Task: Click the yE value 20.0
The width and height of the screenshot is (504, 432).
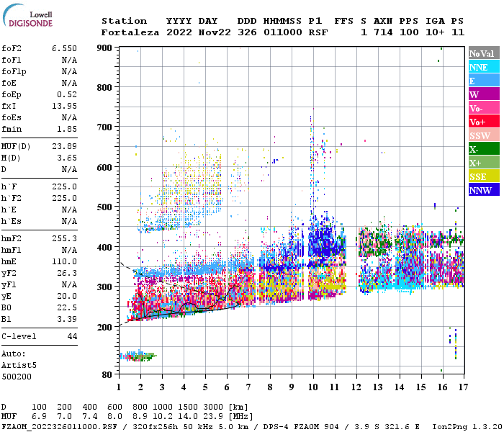Action: [x=67, y=297]
